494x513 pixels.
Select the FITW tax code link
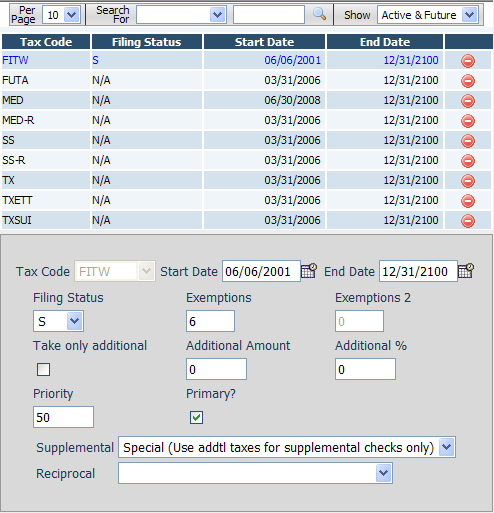tap(15, 60)
